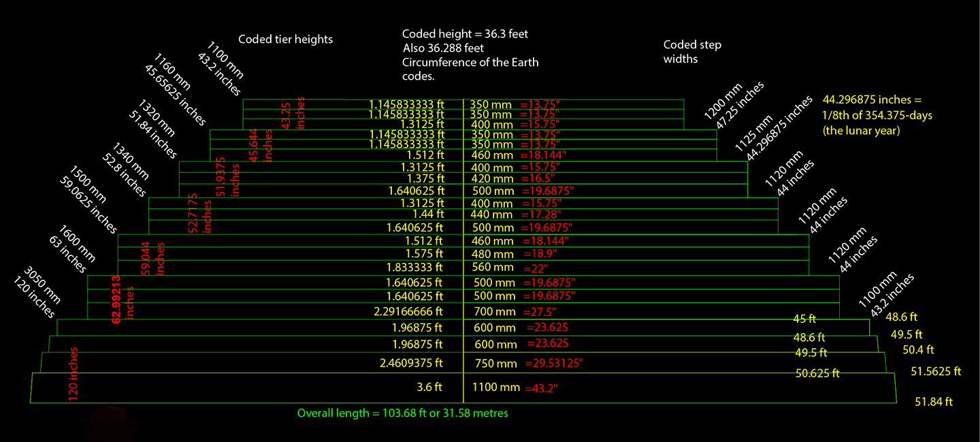The height and width of the screenshot is (442, 980).
Task: Select the '3.6 ft' bottom tier value
Action: [428, 387]
